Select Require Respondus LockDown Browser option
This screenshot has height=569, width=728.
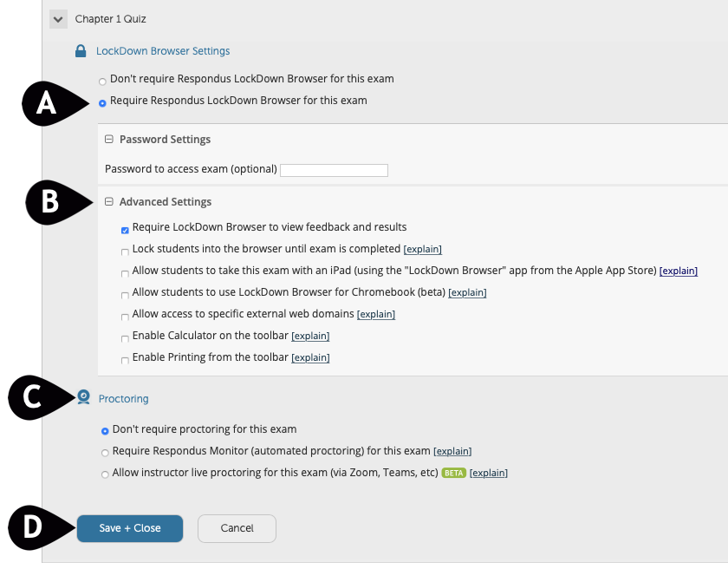(103, 102)
